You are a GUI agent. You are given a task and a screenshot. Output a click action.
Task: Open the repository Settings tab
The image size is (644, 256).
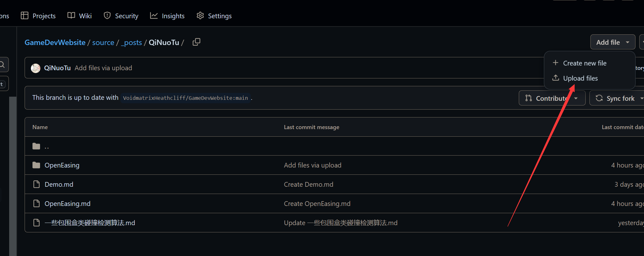pos(214,16)
